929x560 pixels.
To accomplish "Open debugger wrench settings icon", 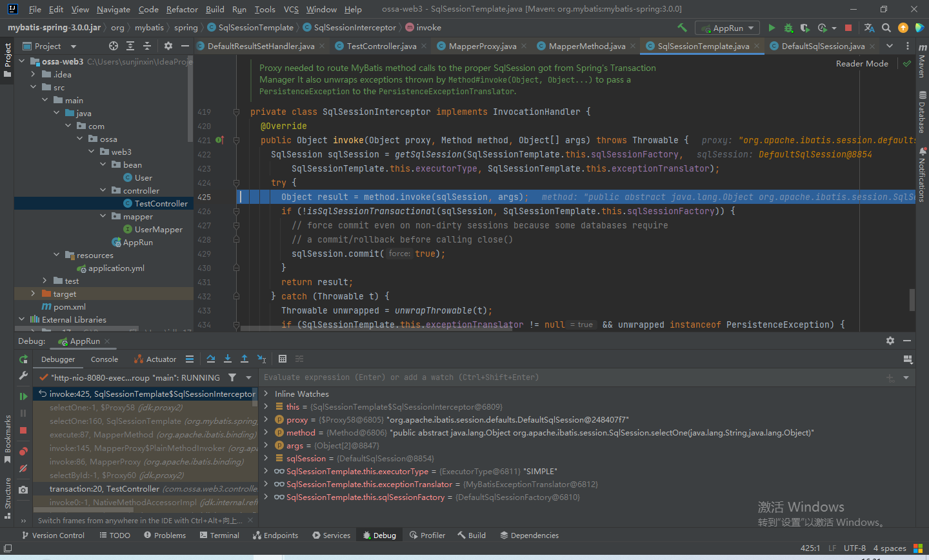I will (x=23, y=375).
